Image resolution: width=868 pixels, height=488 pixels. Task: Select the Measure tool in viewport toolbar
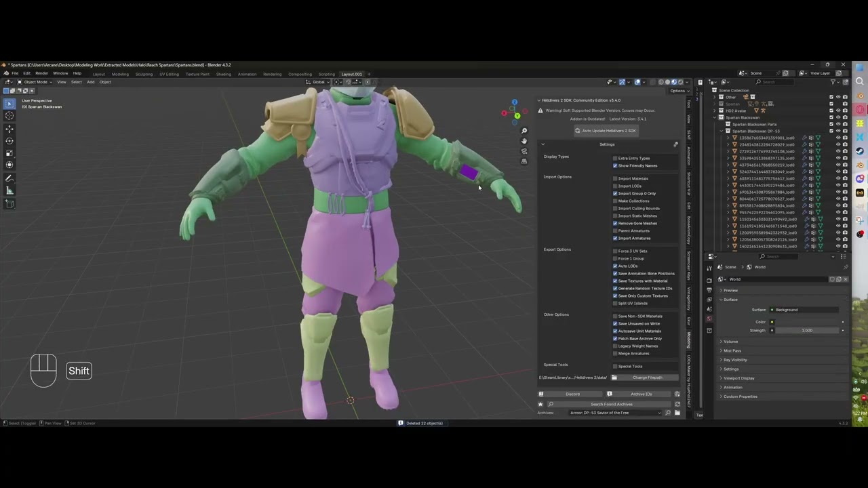tap(9, 190)
